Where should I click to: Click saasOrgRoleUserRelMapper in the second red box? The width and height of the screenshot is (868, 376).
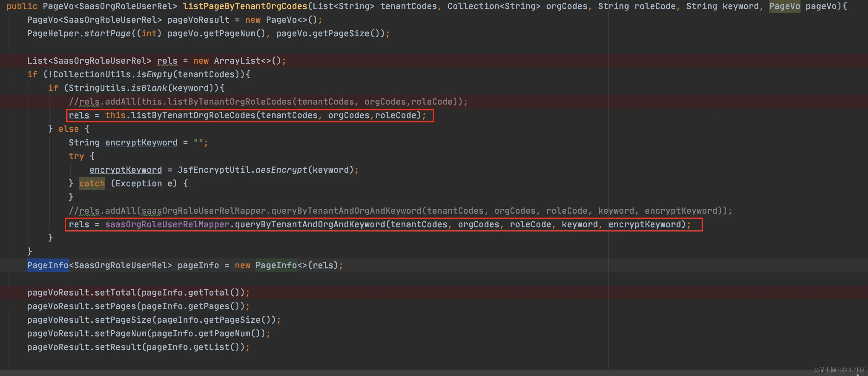pos(167,225)
